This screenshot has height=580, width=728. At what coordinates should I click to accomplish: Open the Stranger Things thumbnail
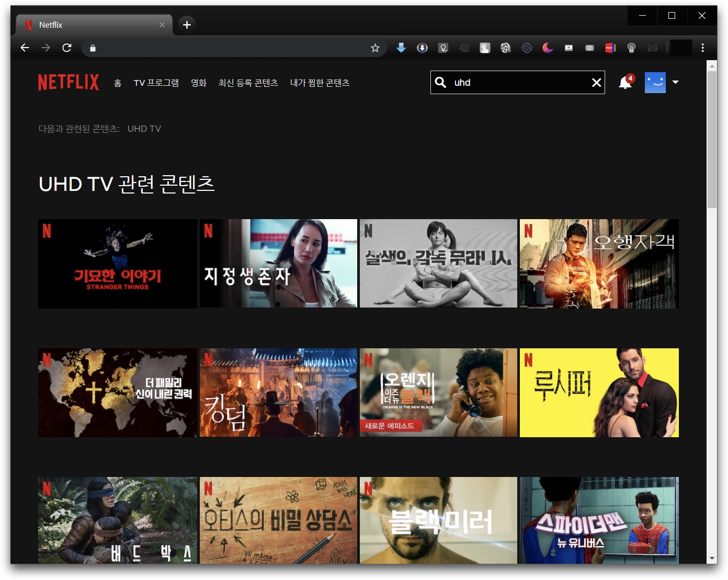(118, 264)
